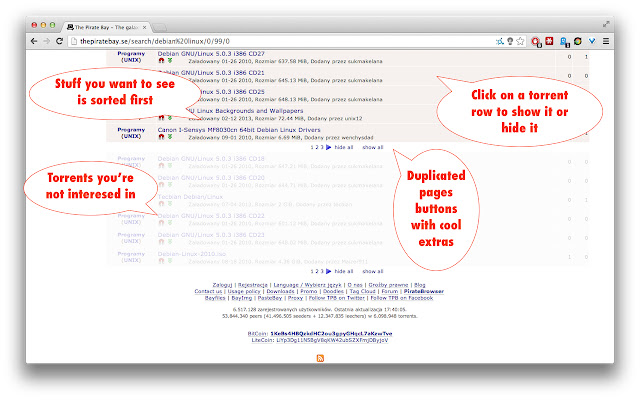Image resolution: width=640 pixels, height=400 pixels.
Task: Click the lightbulb icon in the address bar
Action: click(510, 41)
